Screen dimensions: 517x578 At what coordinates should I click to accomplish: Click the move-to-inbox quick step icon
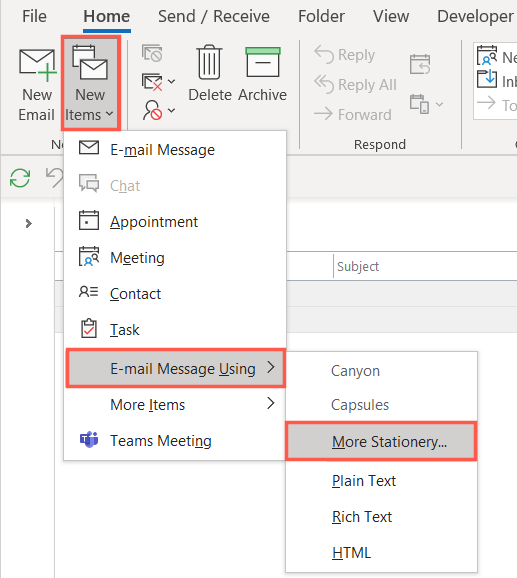(487, 79)
